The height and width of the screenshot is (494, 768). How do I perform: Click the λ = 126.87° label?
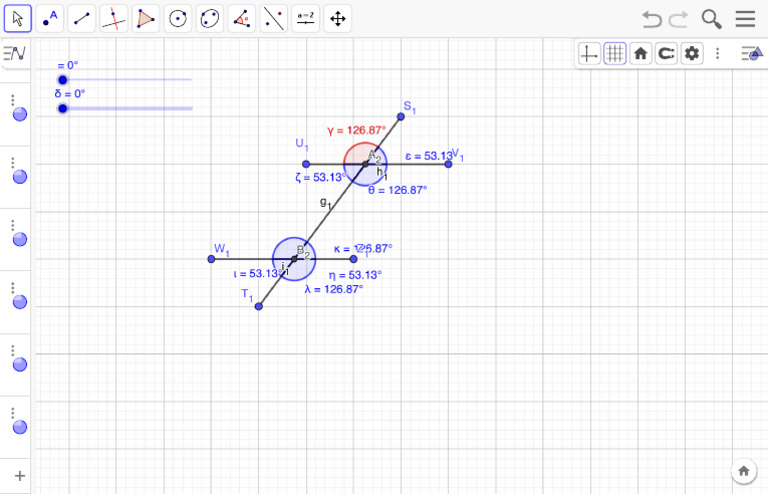pos(334,289)
